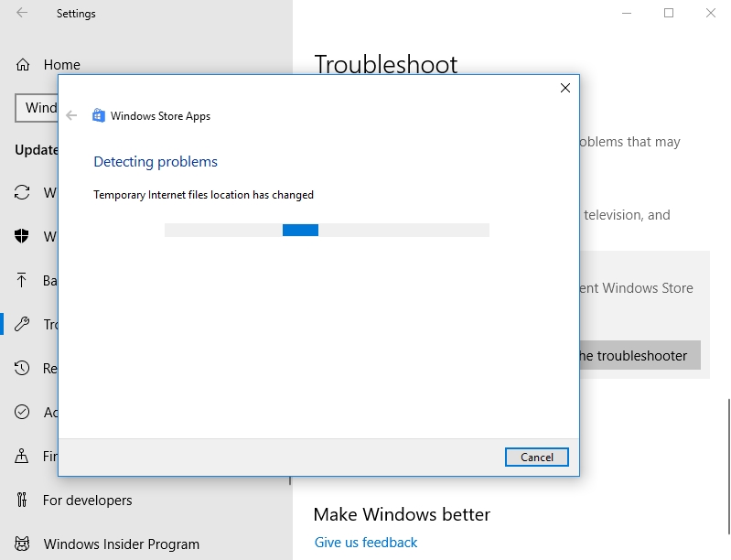Click the Troubleshoot wrench icon
731x560 pixels.
tap(22, 325)
